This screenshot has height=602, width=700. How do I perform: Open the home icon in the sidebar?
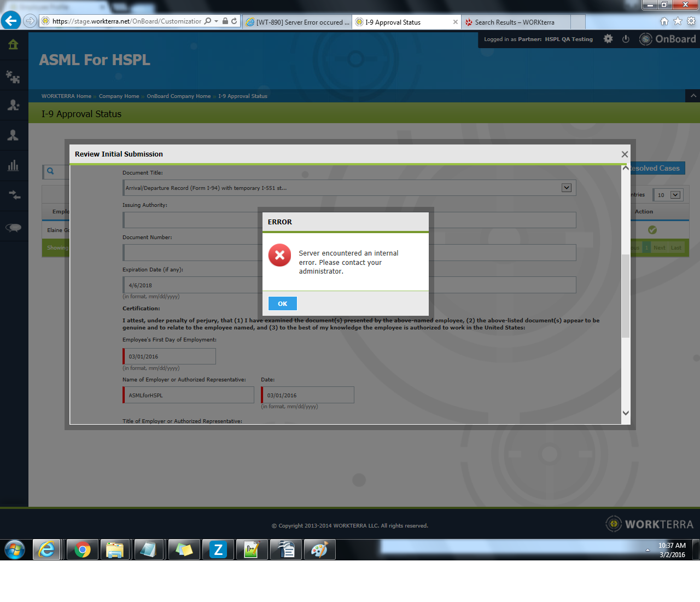coord(13,45)
